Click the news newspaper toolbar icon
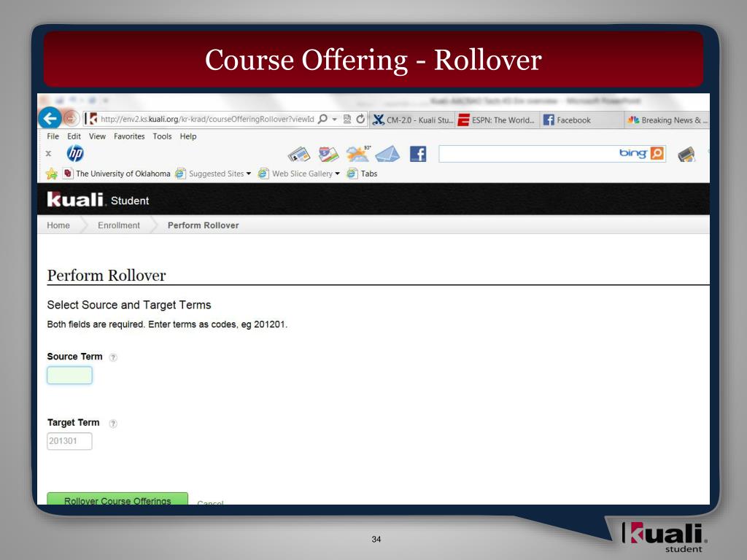The width and height of the screenshot is (747, 560). [x=299, y=155]
